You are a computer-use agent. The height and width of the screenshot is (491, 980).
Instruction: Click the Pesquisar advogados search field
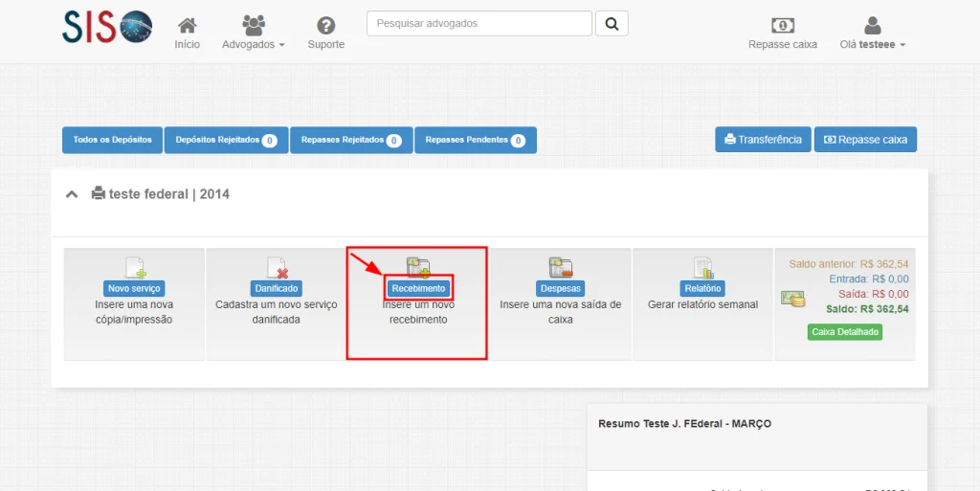(479, 24)
